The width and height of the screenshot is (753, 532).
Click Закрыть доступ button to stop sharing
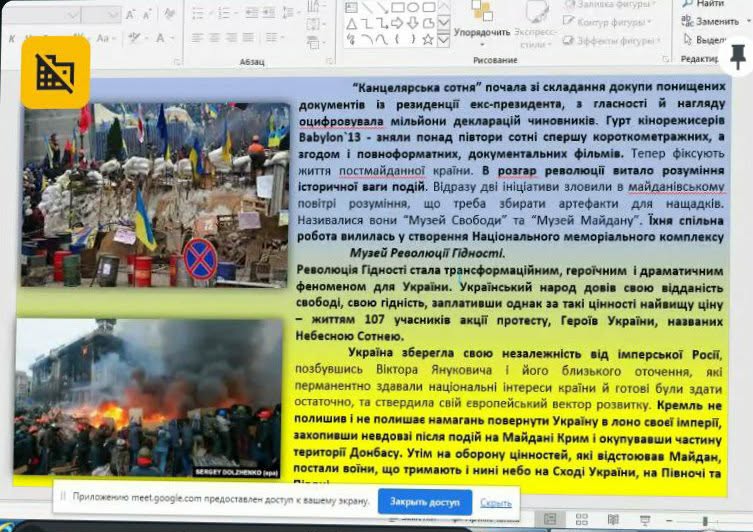click(x=424, y=502)
